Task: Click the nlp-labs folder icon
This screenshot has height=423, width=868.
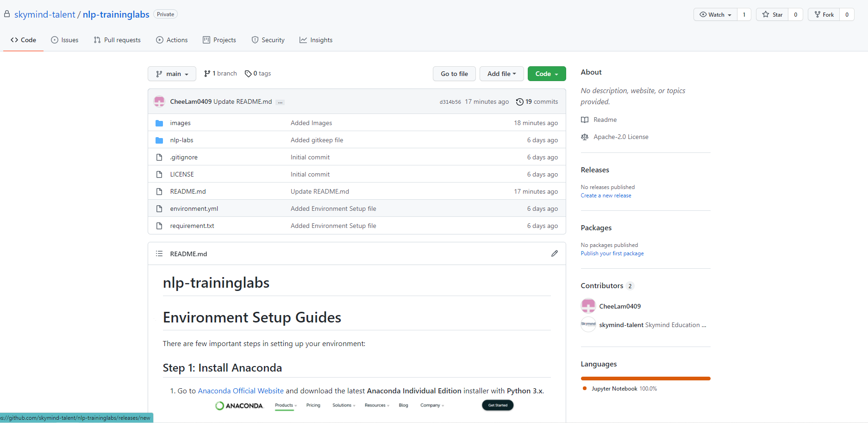Action: (x=159, y=140)
